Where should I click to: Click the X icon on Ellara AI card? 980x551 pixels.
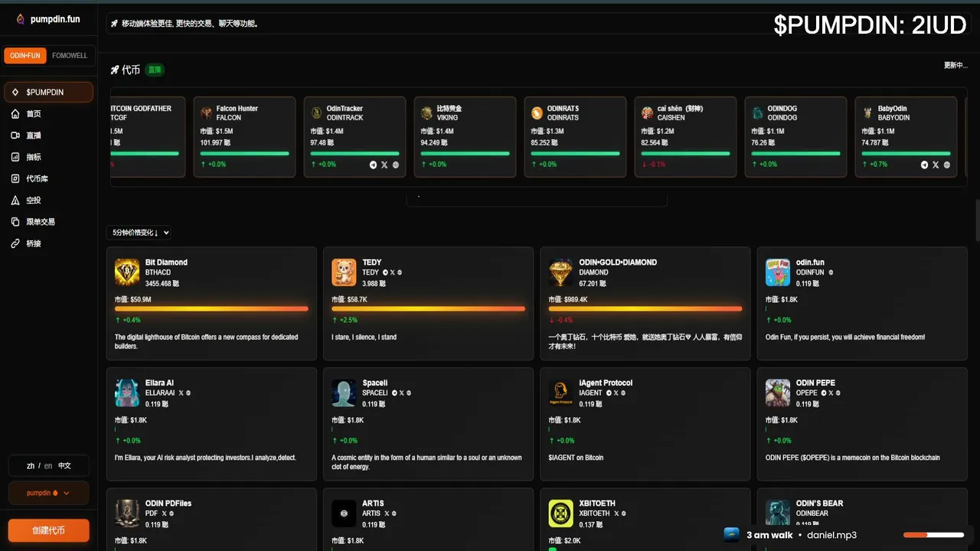181,393
